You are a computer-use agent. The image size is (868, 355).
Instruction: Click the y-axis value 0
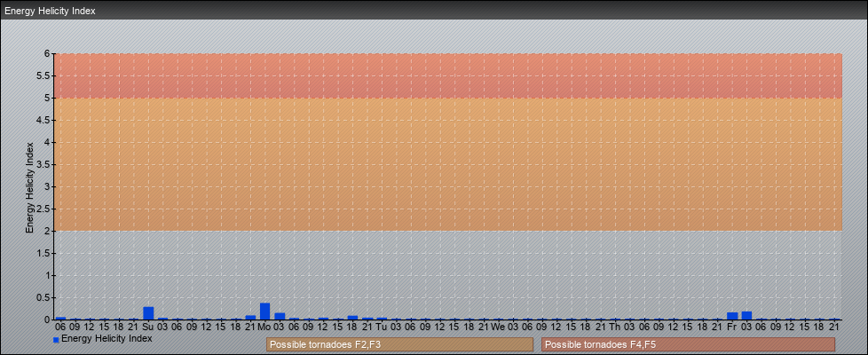(x=48, y=319)
